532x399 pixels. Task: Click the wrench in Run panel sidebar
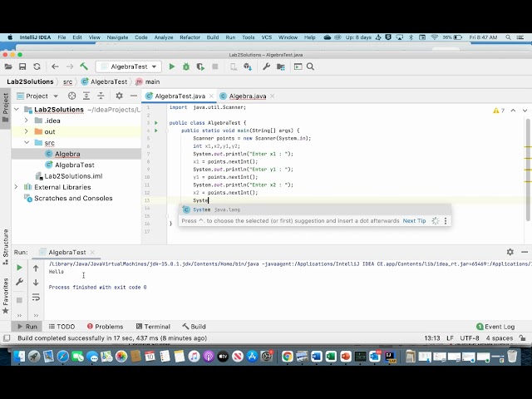pos(19,282)
